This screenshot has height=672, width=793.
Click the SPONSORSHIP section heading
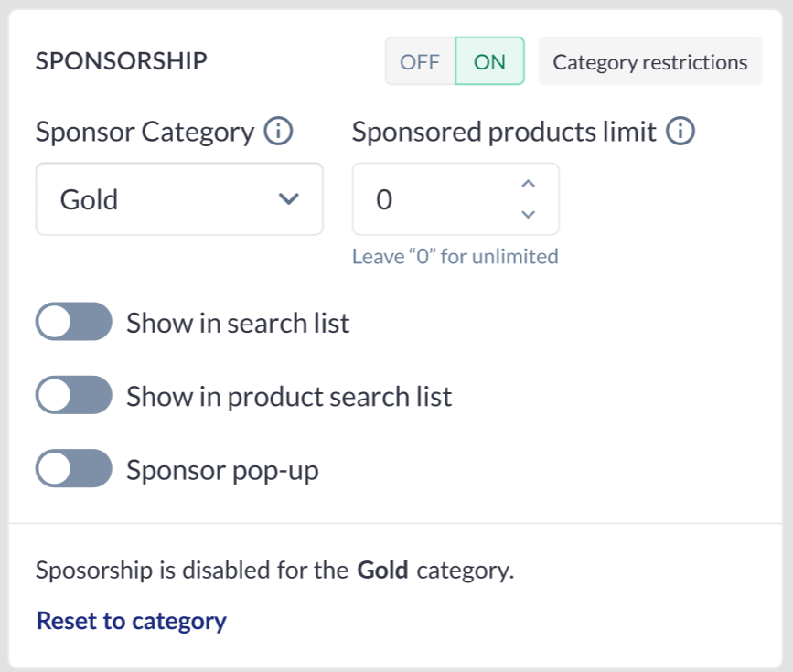(121, 62)
